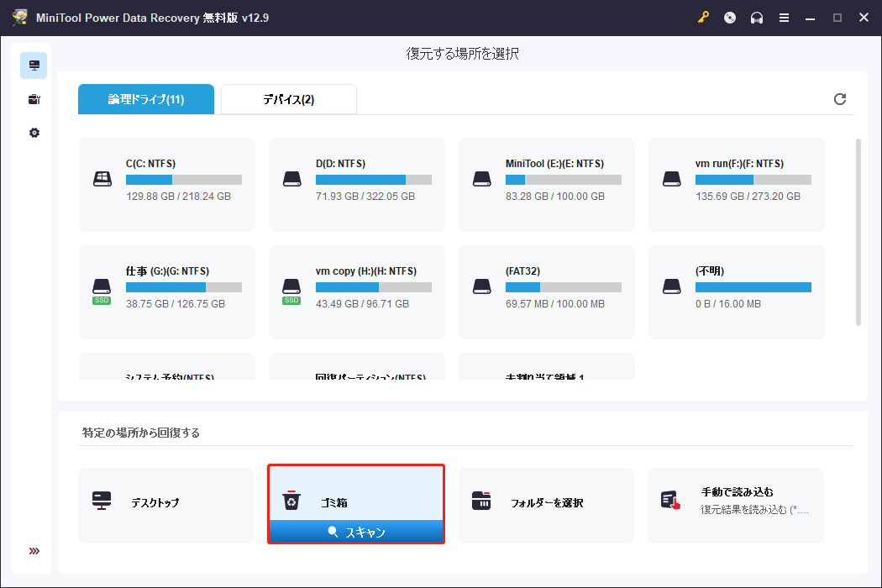Choose デスクトップ recovery location
This screenshot has width=882, height=588.
click(166, 506)
